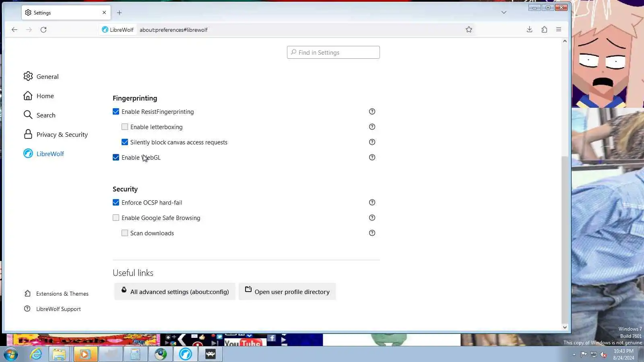Image resolution: width=644 pixels, height=362 pixels.
Task: Select the LibreWolf settings category
Action: click(x=43, y=154)
